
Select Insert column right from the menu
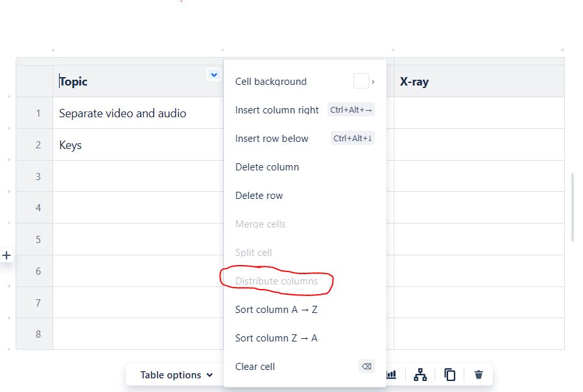point(276,110)
